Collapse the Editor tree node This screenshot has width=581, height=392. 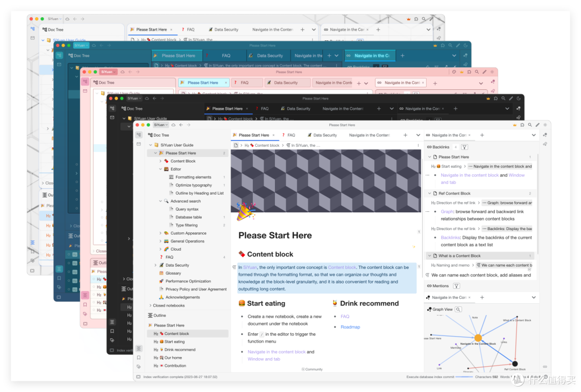[x=160, y=169]
